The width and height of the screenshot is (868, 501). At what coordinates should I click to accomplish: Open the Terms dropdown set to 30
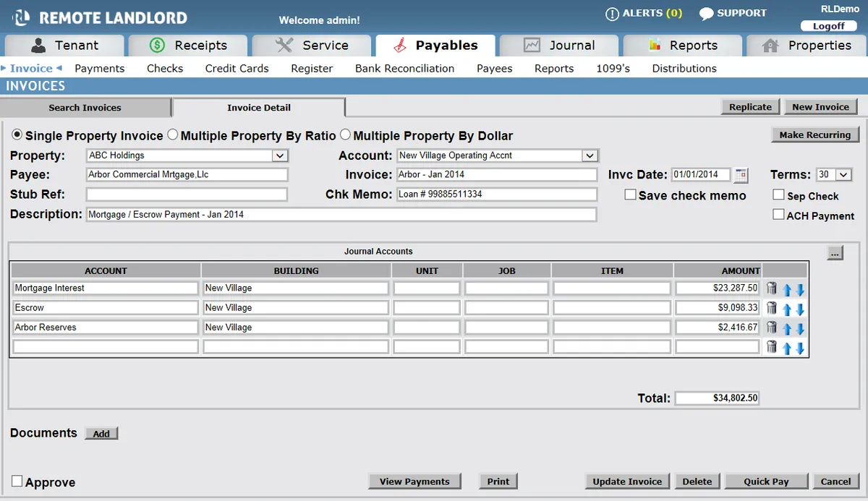click(x=843, y=175)
